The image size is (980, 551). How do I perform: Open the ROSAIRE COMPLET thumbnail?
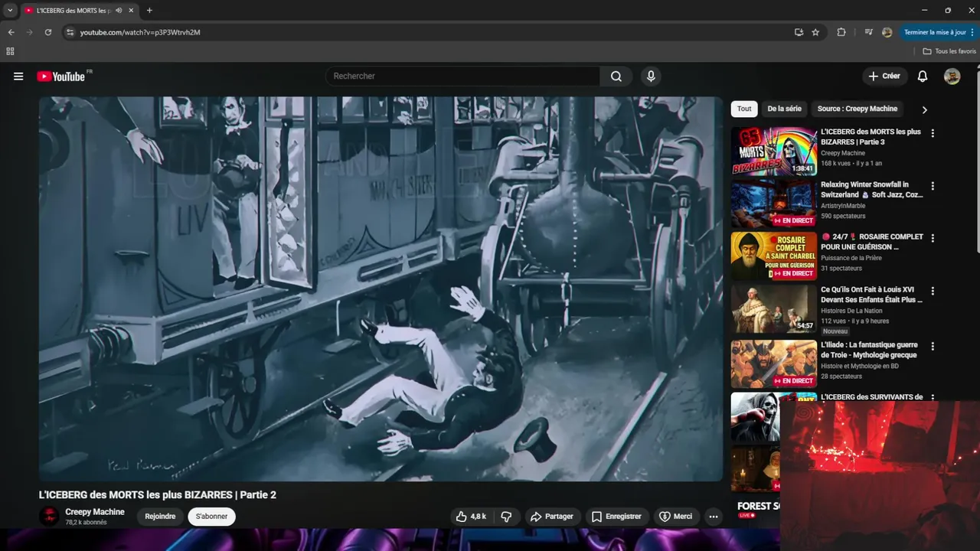773,256
